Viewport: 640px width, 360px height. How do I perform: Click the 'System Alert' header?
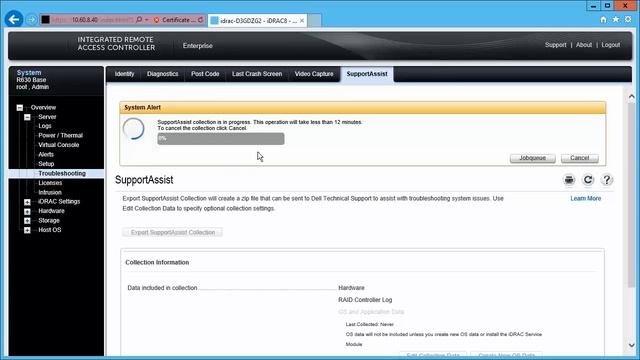pyautogui.click(x=142, y=108)
